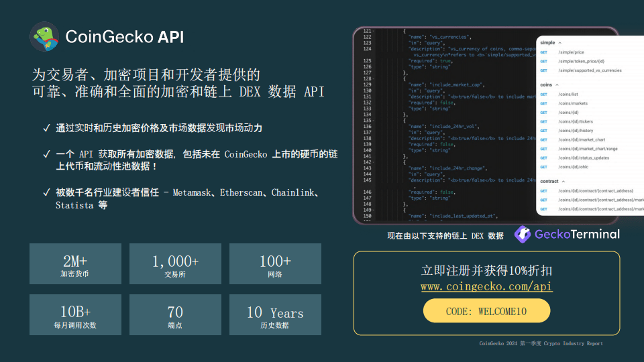Select the /coins/{id}/ohlc endpoint
Screen dimensions: 644x362
[573, 167]
